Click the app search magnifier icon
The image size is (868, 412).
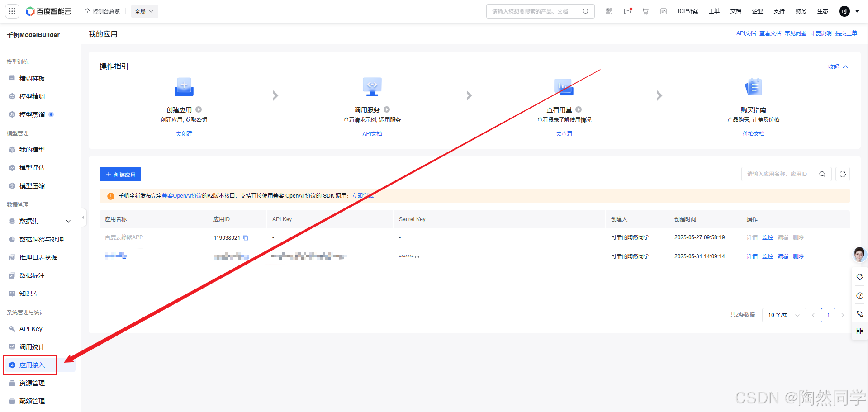point(822,174)
